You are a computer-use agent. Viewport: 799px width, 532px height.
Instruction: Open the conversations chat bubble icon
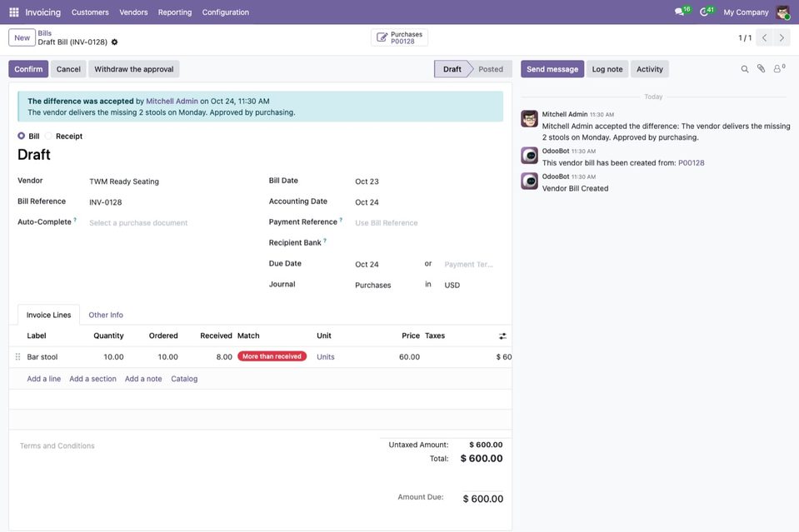pos(679,12)
